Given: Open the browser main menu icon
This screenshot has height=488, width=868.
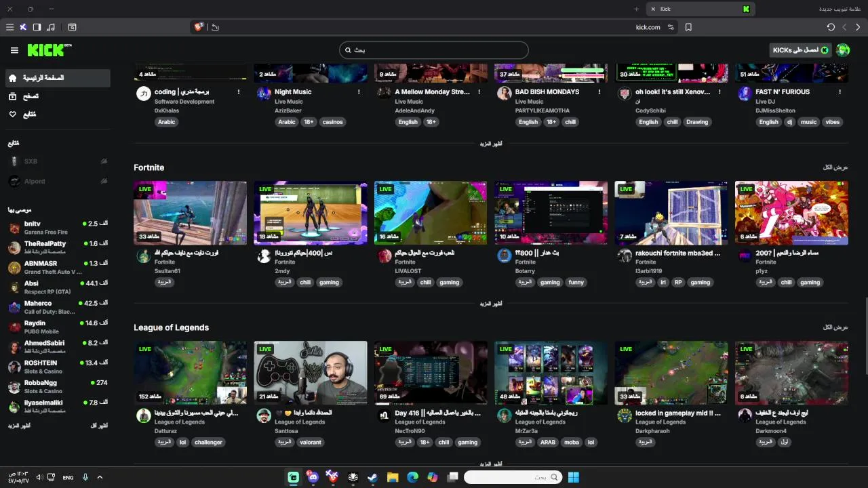Looking at the screenshot, I should 9,27.
